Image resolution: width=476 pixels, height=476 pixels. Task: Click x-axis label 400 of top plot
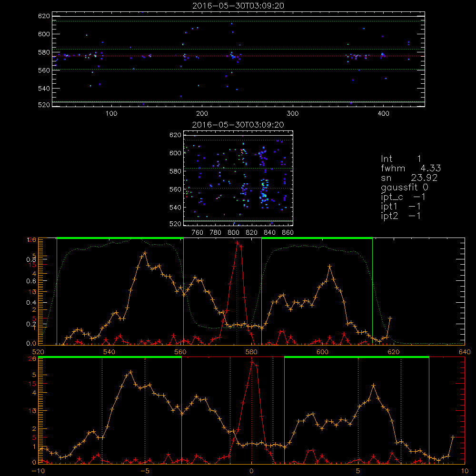click(383, 114)
